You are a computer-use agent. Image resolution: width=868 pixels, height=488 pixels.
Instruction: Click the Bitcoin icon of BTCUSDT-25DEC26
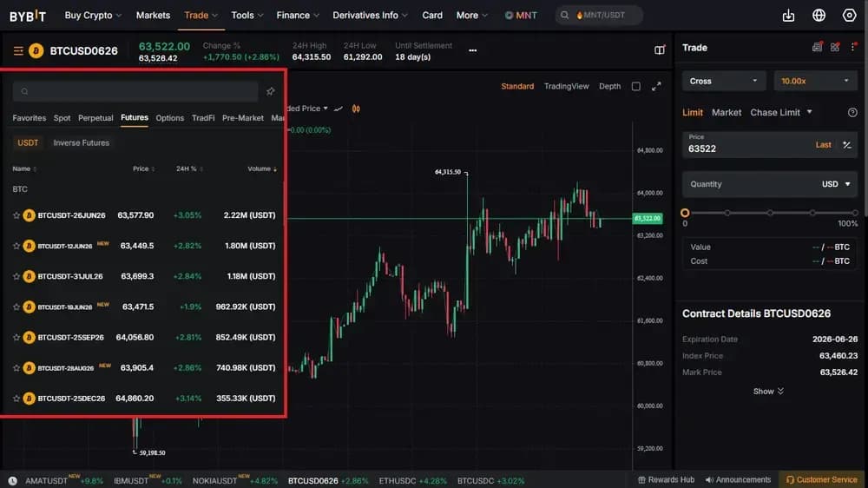(x=29, y=399)
